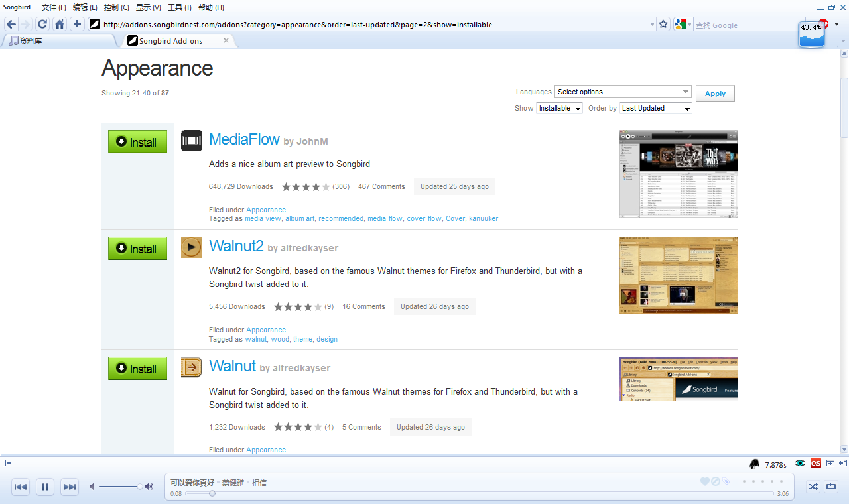
Task: Love this track with the heart icon
Action: point(705,481)
